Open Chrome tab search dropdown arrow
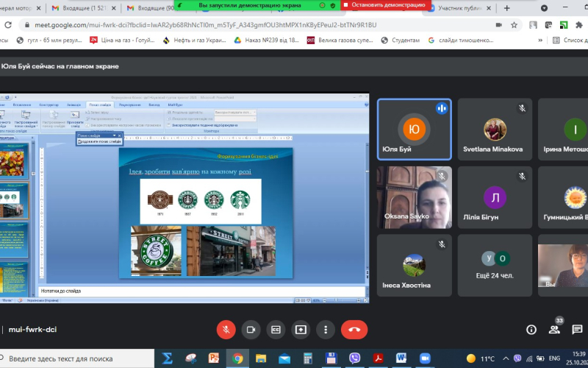 click(544, 8)
